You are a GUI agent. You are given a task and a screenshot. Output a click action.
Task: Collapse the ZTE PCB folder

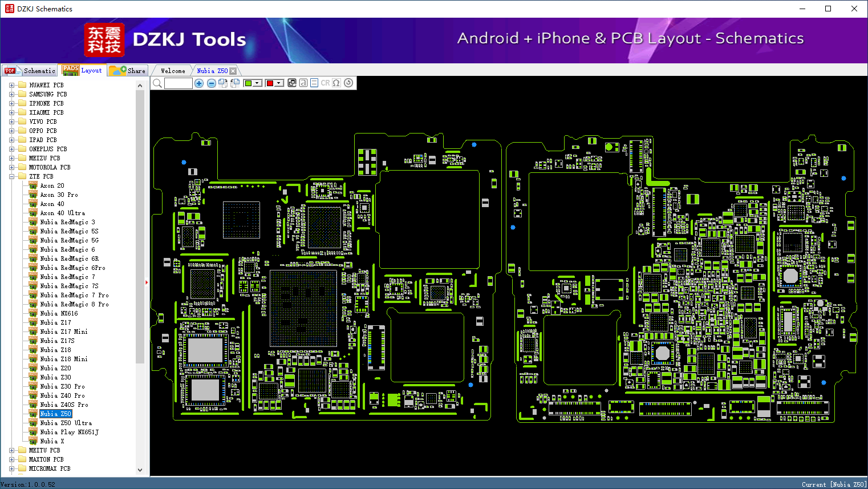click(x=11, y=176)
